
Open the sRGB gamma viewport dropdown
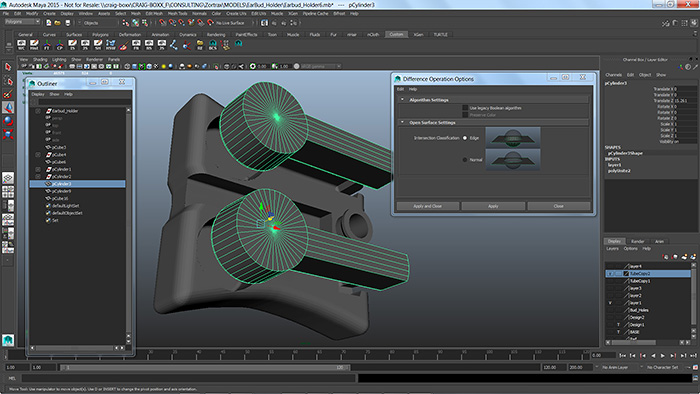[321, 66]
